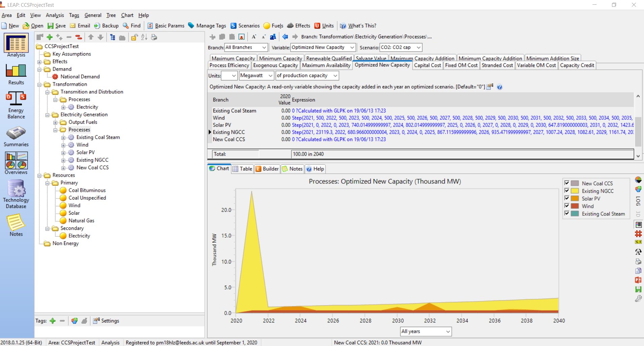644x346 pixels.
Task: Open the Analysis menu
Action: point(55,15)
